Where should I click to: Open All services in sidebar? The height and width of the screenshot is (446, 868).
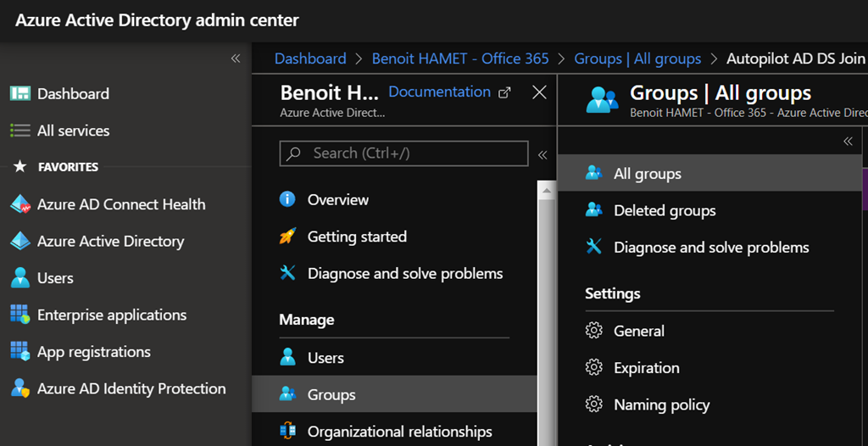tap(73, 131)
